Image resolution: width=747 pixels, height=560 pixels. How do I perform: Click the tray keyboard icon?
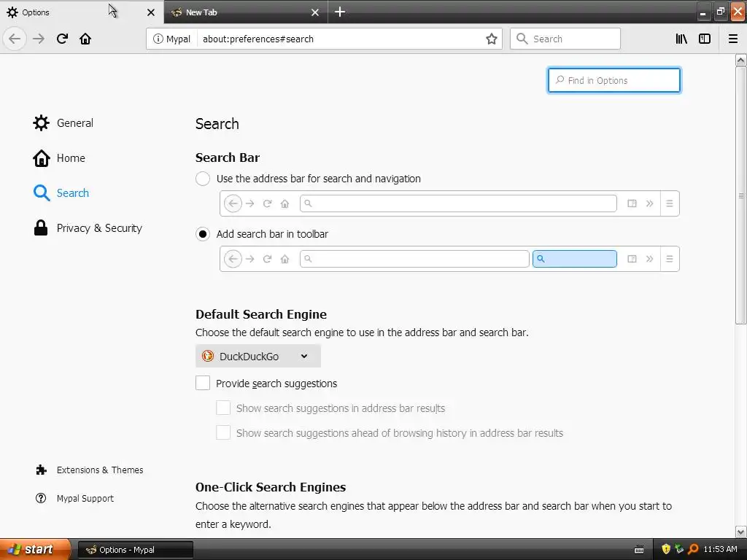(x=639, y=550)
